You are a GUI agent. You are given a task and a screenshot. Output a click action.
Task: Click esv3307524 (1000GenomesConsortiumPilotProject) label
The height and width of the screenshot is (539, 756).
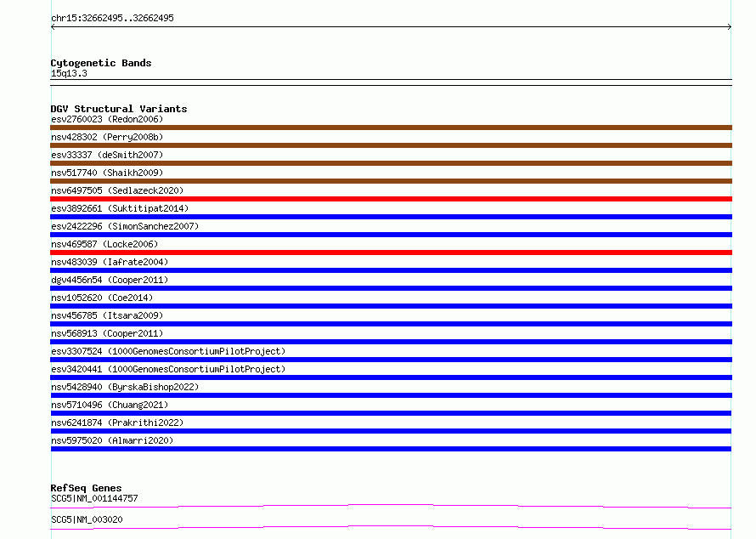tap(168, 351)
